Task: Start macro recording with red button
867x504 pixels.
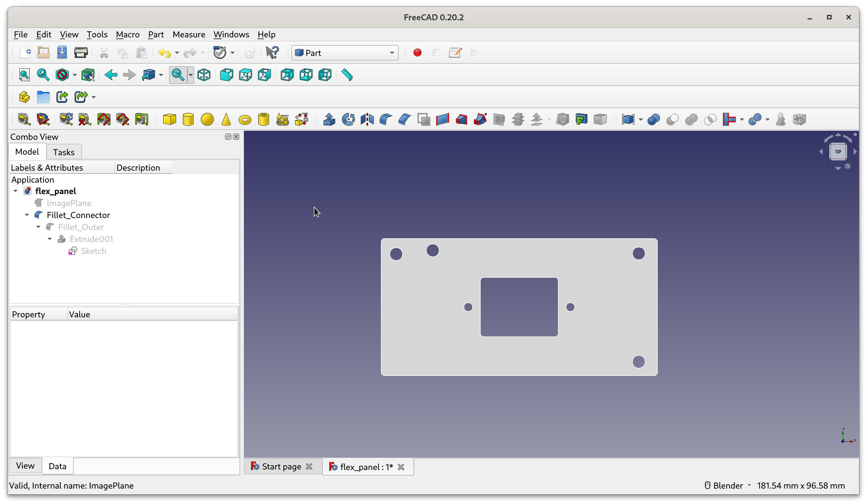Action: point(417,53)
